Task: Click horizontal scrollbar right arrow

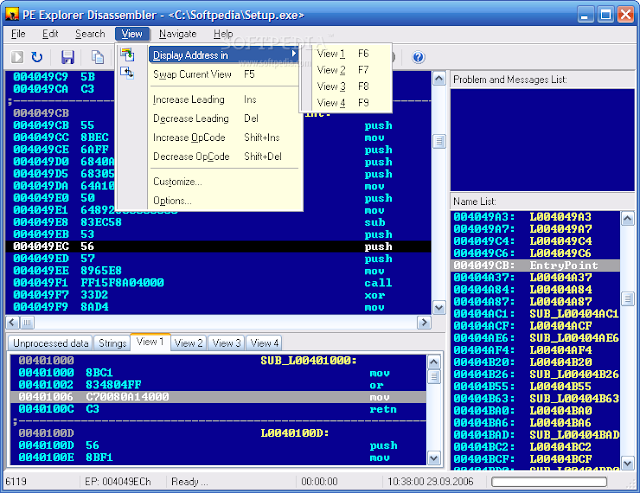Action: click(424, 323)
